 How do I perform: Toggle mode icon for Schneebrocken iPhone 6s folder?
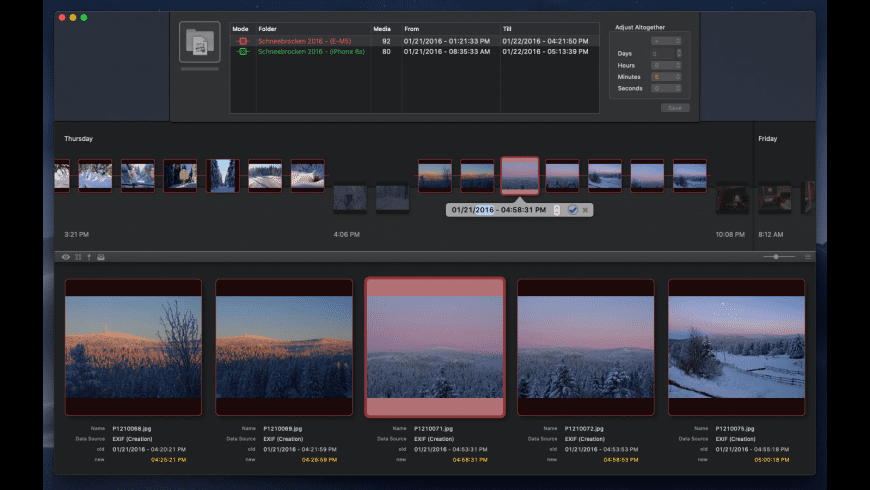[x=242, y=52]
